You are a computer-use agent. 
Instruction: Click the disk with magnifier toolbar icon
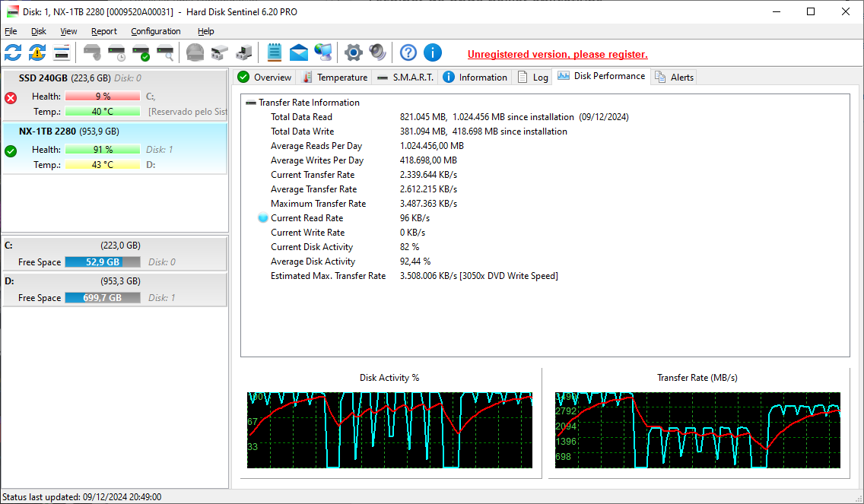tap(165, 53)
